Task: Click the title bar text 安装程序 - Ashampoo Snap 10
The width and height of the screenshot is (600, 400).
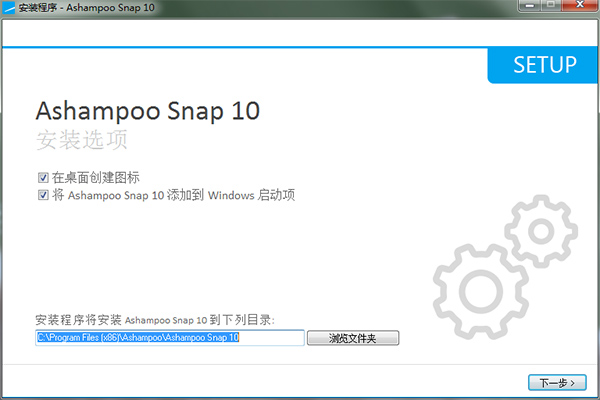Action: 86,7
